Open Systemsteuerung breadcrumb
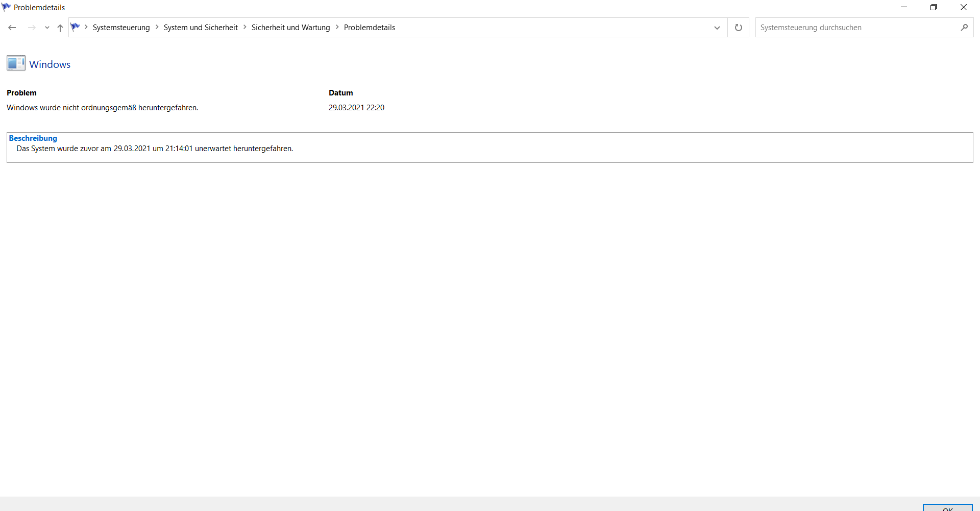980x511 pixels. pos(121,28)
